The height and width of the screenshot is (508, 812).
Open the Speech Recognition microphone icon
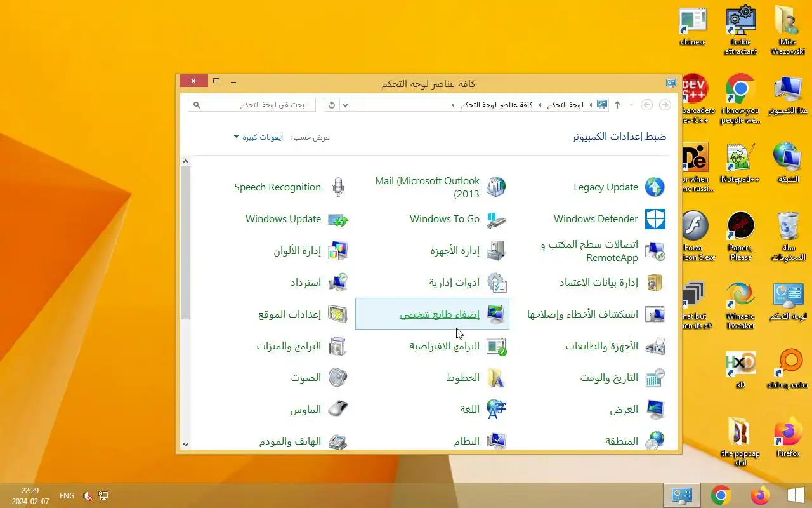(338, 187)
